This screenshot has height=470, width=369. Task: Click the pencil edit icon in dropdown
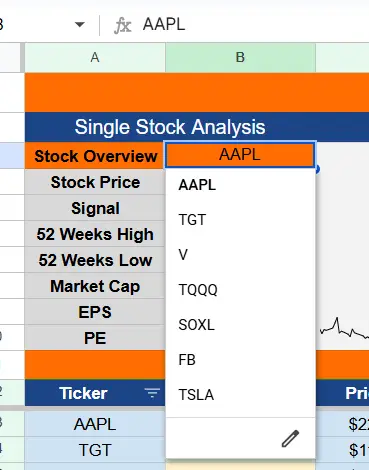[x=290, y=438]
